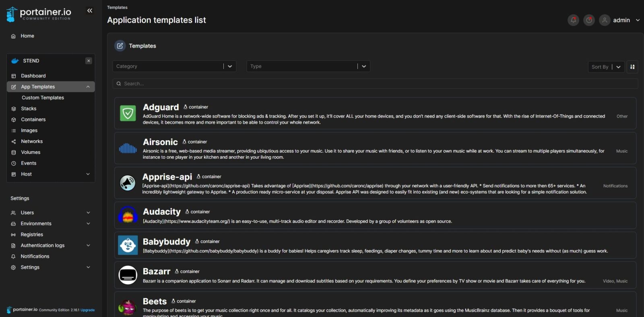Image resolution: width=644 pixels, height=317 pixels.
Task: Expand the Environments submenu chevron
Action: 88,224
